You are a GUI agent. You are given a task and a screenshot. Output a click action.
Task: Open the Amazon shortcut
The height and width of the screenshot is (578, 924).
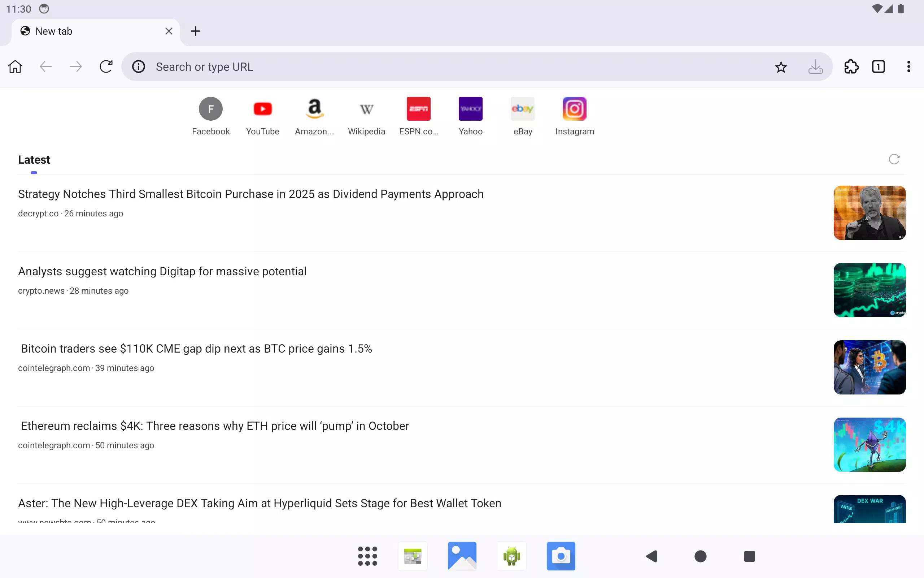tap(315, 117)
